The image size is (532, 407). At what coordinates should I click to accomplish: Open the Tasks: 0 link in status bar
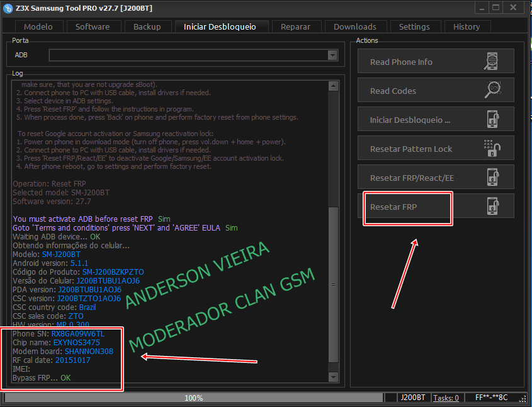[446, 398]
